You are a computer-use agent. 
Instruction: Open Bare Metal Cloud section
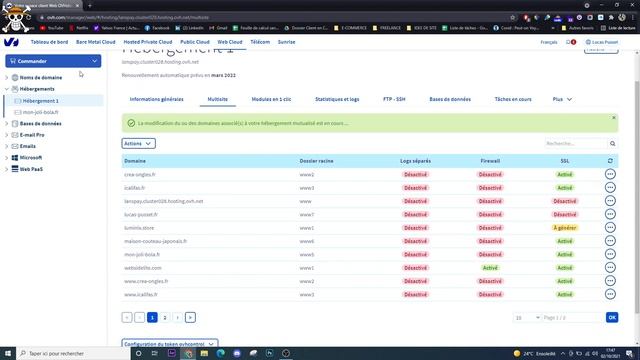point(96,42)
